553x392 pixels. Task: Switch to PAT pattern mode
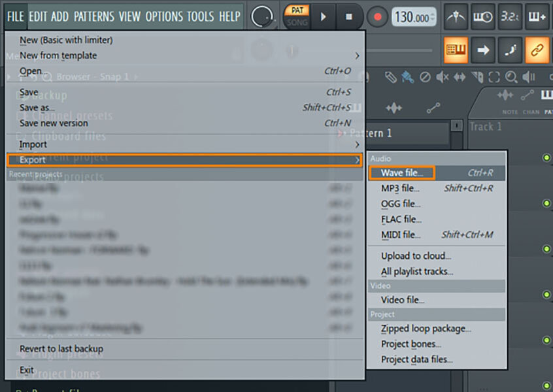coord(297,10)
